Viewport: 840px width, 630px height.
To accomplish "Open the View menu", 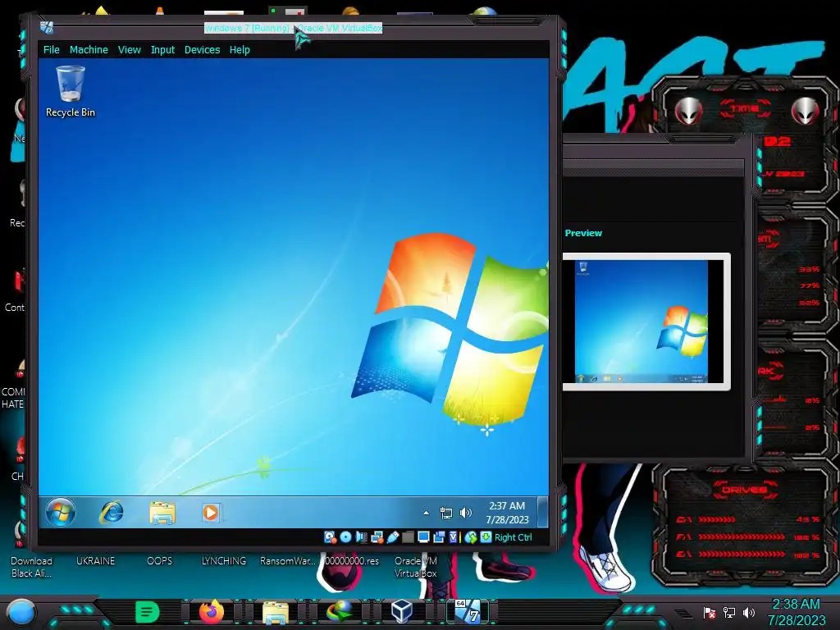I will (129, 50).
